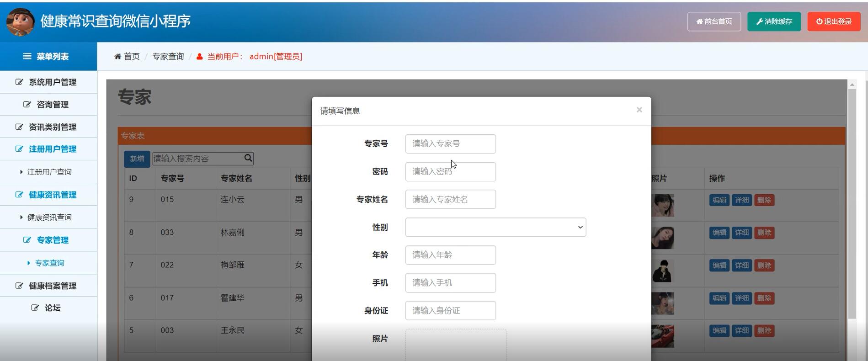Select 专家查询 submenu item
868x361 pixels.
click(x=48, y=263)
